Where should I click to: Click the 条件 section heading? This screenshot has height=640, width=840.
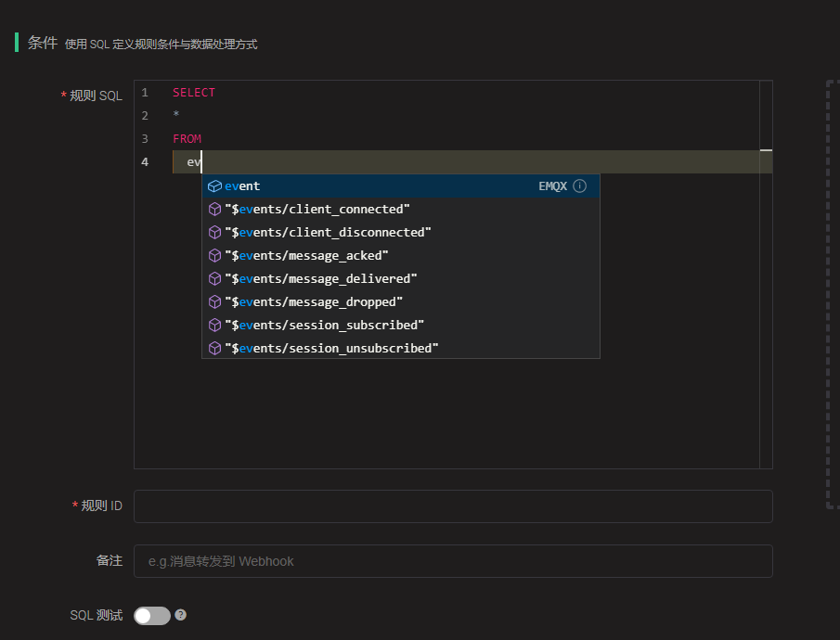[x=43, y=43]
